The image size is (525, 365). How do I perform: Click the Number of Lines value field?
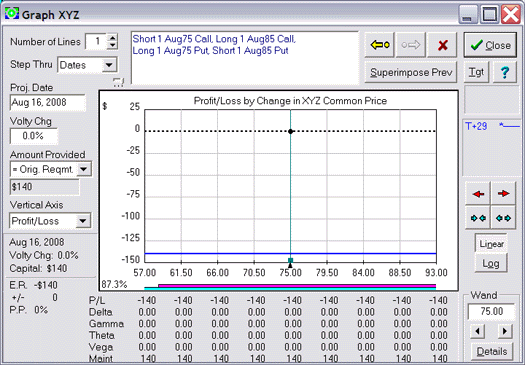coord(96,42)
